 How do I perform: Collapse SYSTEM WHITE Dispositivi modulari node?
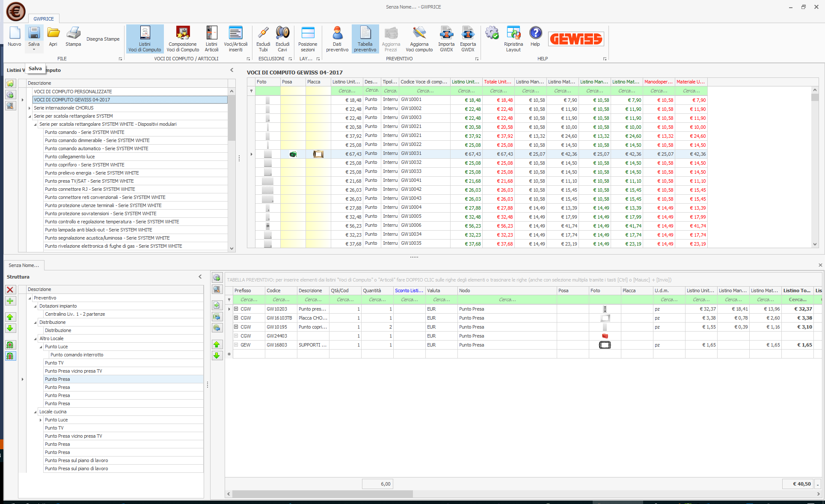tap(35, 125)
